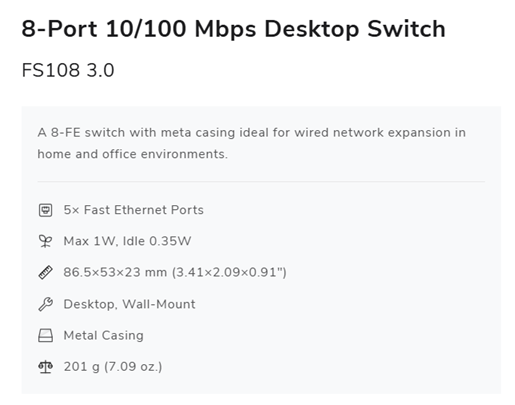
Task: Click the casing material icon
Action: pos(45,335)
